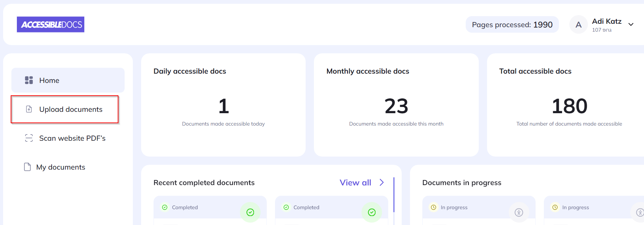This screenshot has width=644, height=225.
Task: Click 'Total number of documents made accessible' caption
Action: [x=569, y=124]
